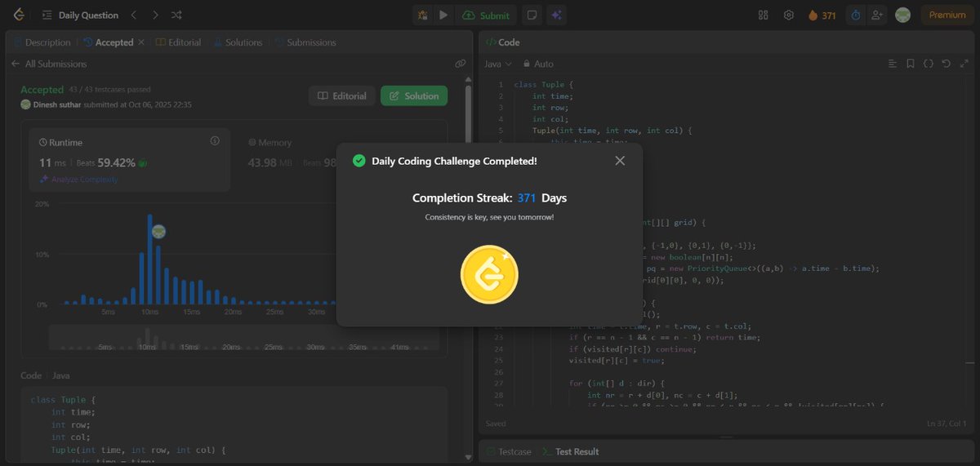Open the settings gear in top bar
The width and height of the screenshot is (980, 466).
(x=789, y=15)
